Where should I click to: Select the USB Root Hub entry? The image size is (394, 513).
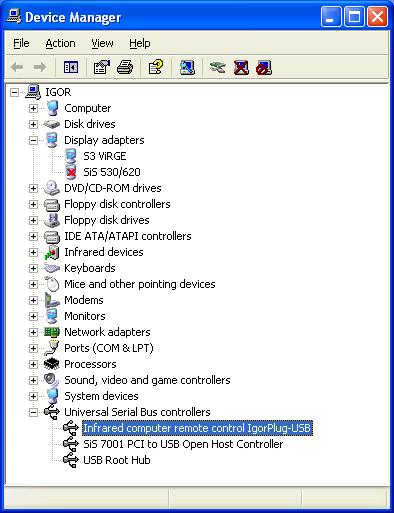[117, 460]
